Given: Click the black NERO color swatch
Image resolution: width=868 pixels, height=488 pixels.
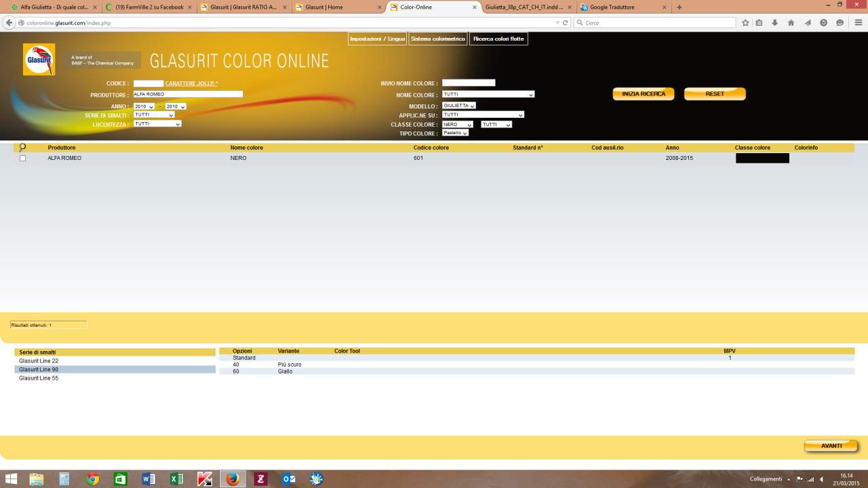Looking at the screenshot, I should (x=762, y=158).
